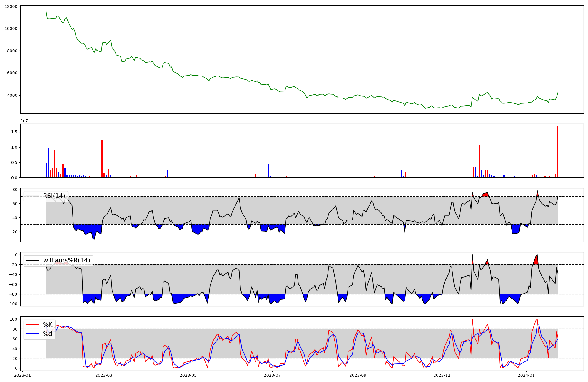
Task: Click the blue volume bar just before 2023-07
Action: click(268, 171)
